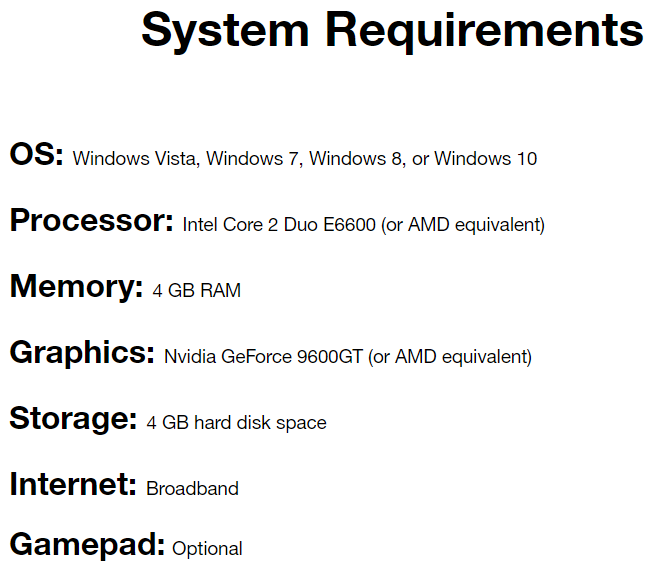The image size is (657, 579).
Task: Click the Memory: label
Action: click(x=76, y=286)
